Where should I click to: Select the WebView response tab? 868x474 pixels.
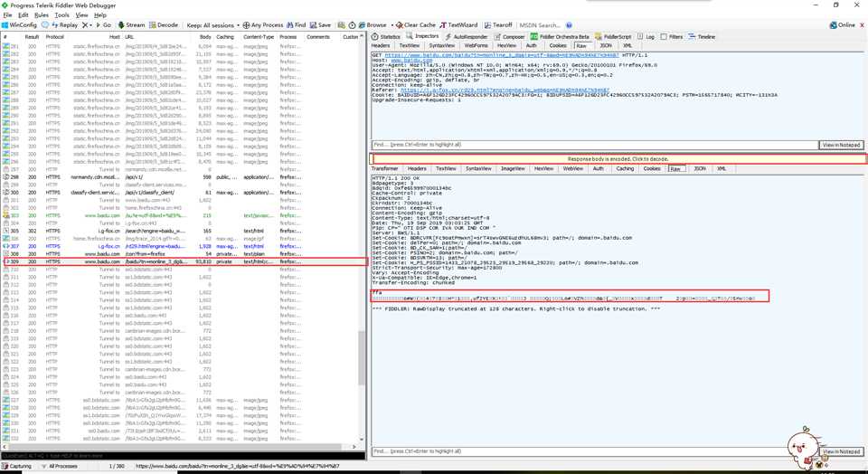coord(572,168)
